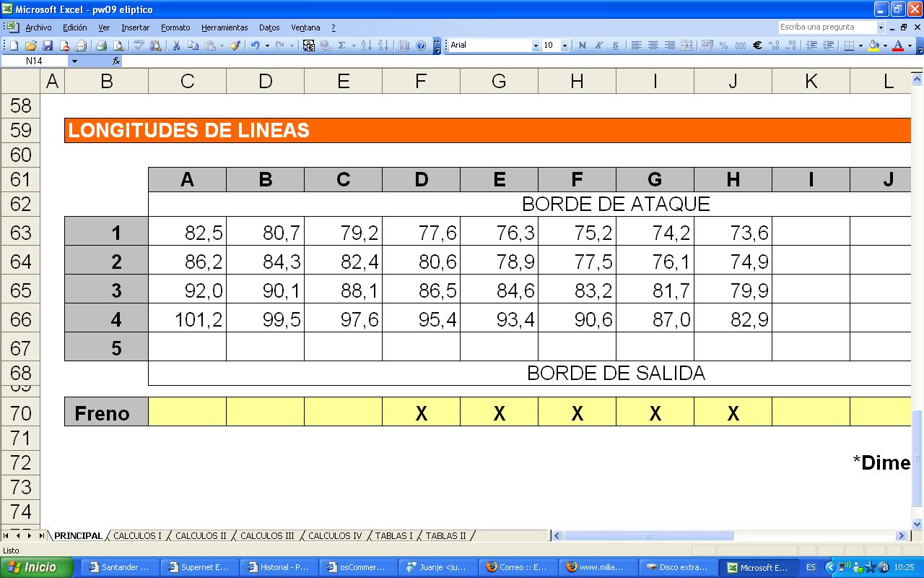Open fill color yellow paint bucket
This screenshot has height=578, width=924.
tap(873, 46)
